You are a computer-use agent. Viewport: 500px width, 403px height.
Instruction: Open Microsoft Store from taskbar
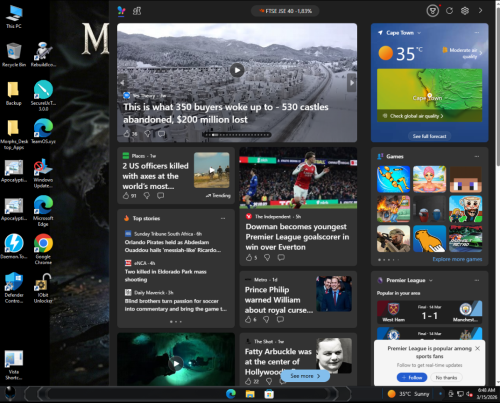(269, 394)
